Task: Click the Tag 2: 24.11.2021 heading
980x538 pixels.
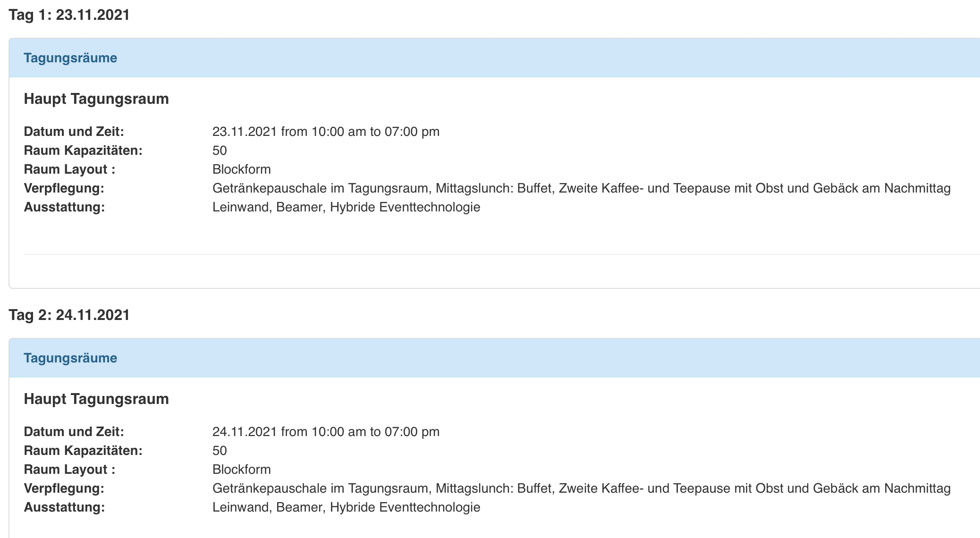Action: point(69,315)
